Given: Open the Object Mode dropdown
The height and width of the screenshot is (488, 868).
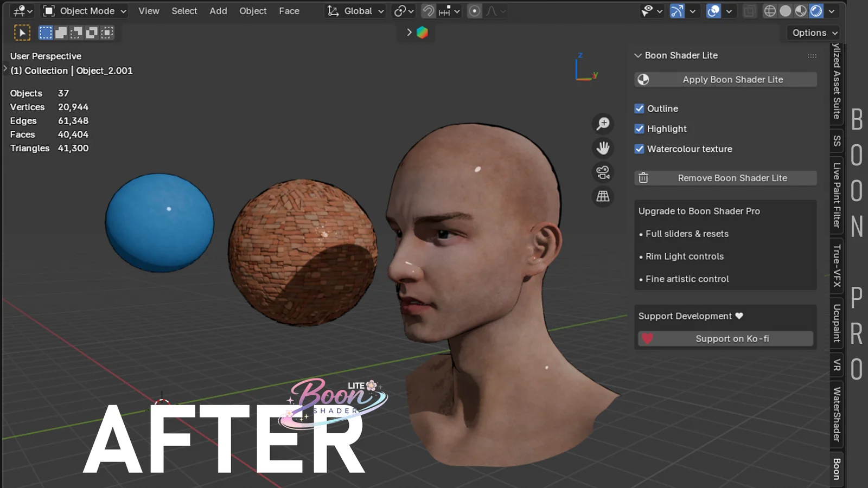Looking at the screenshot, I should click(84, 11).
